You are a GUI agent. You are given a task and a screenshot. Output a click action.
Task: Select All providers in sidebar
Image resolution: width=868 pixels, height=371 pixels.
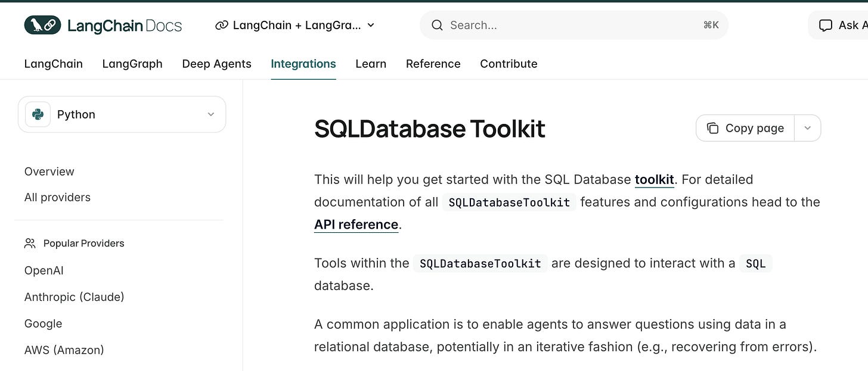pyautogui.click(x=57, y=197)
